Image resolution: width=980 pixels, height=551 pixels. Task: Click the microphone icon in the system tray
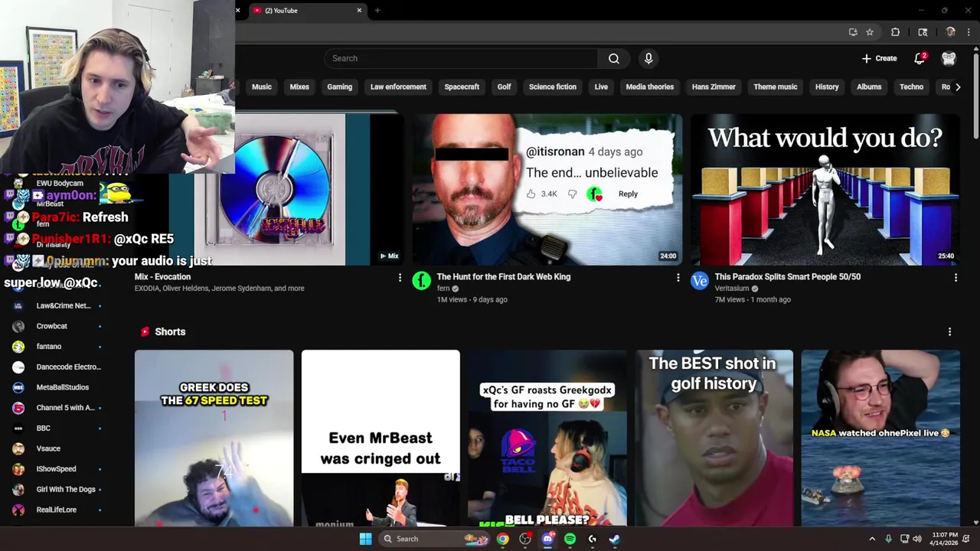(888, 539)
